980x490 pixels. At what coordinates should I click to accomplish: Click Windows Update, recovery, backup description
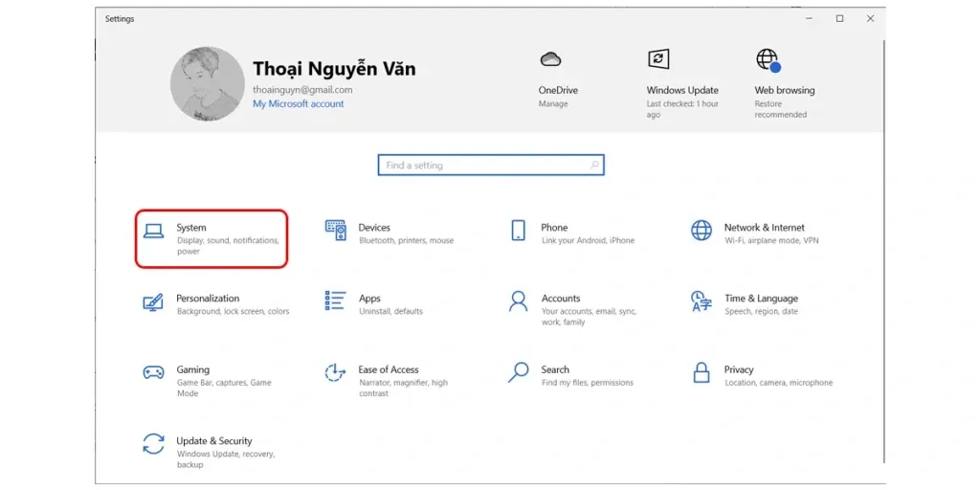(226, 459)
